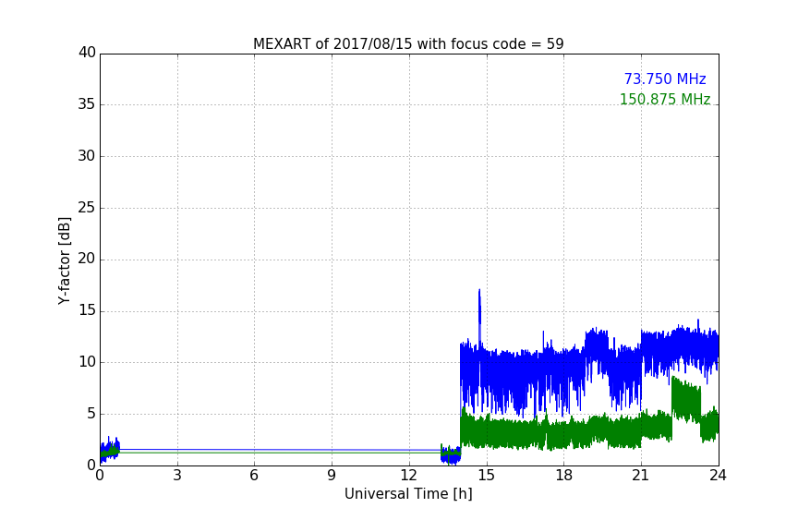This screenshot has height=532, width=798.
Task: Click the y-axis tick label '15'
Action: (x=87, y=310)
